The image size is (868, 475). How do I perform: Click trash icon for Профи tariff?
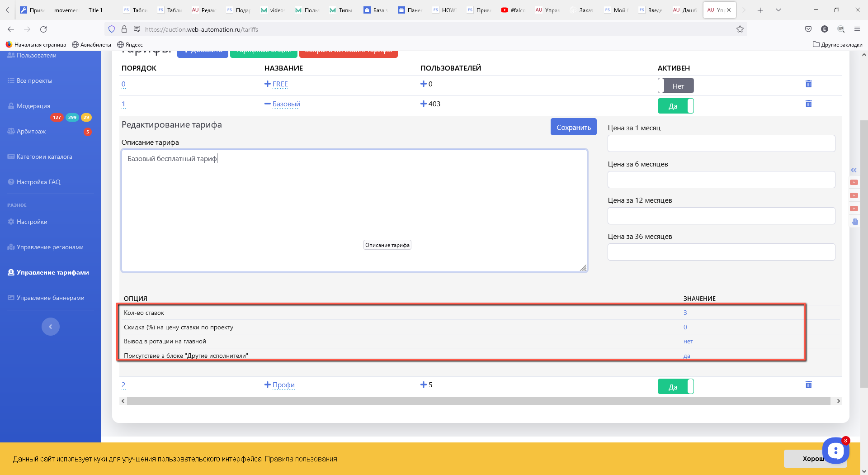click(x=808, y=385)
